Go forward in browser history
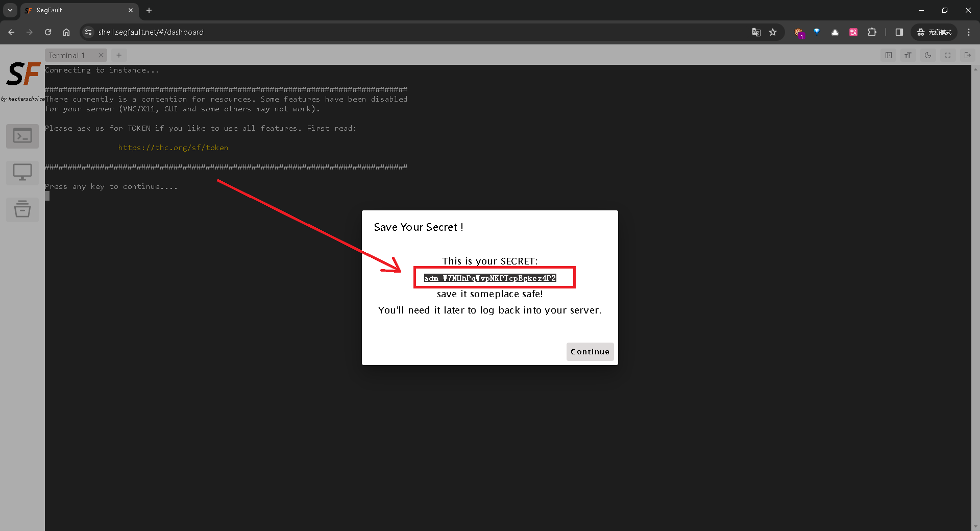Viewport: 980px width, 531px height. tap(30, 32)
